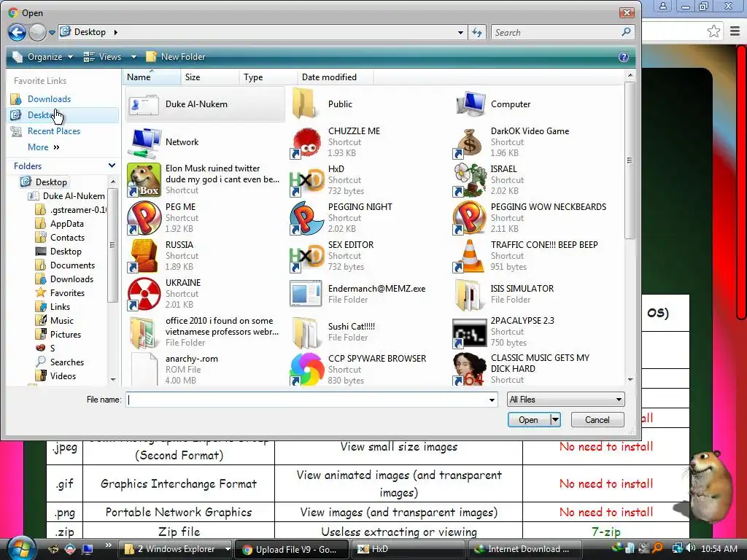
Task: Open the All Files type dropdown
Action: click(565, 400)
